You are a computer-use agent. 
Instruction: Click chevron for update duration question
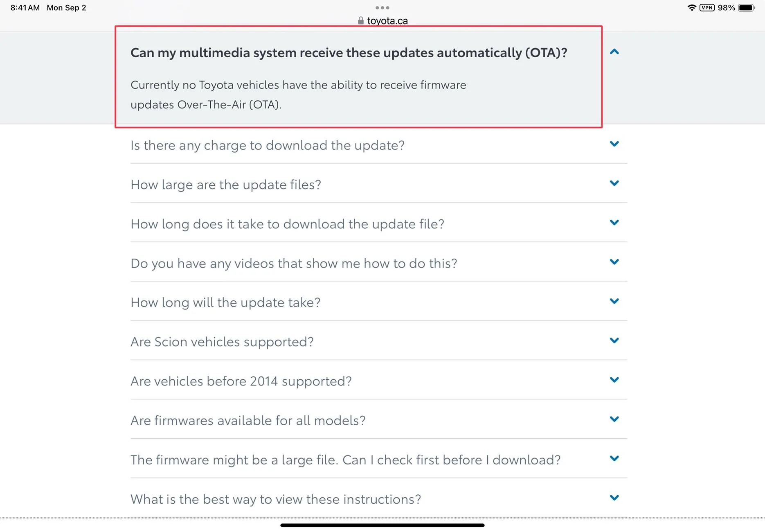pyautogui.click(x=614, y=301)
